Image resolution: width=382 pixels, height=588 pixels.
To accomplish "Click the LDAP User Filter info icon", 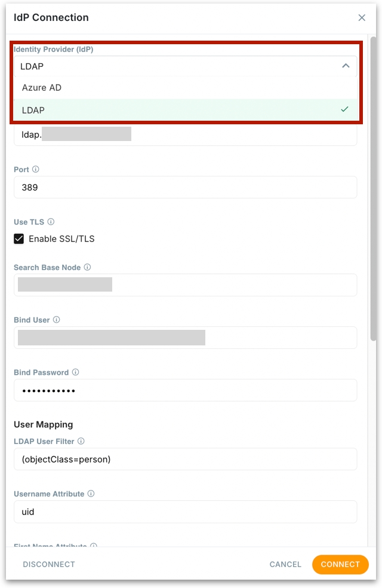I will pyautogui.click(x=81, y=442).
